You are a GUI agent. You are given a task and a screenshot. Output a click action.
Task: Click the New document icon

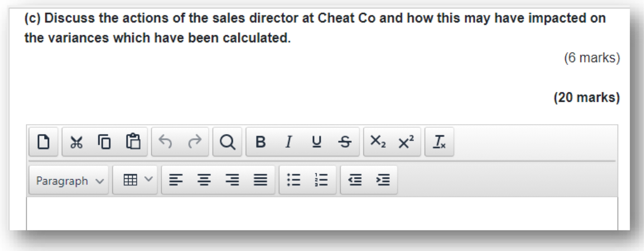pos(43,142)
